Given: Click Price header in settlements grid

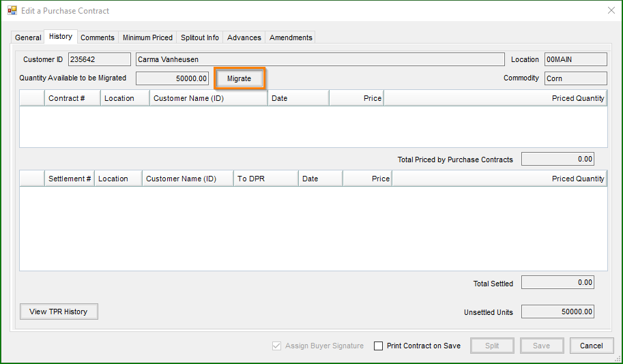Looking at the screenshot, I should tap(368, 179).
